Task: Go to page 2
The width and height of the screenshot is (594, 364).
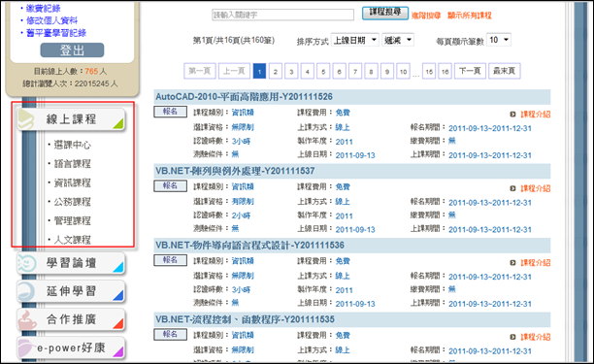Action: click(276, 71)
